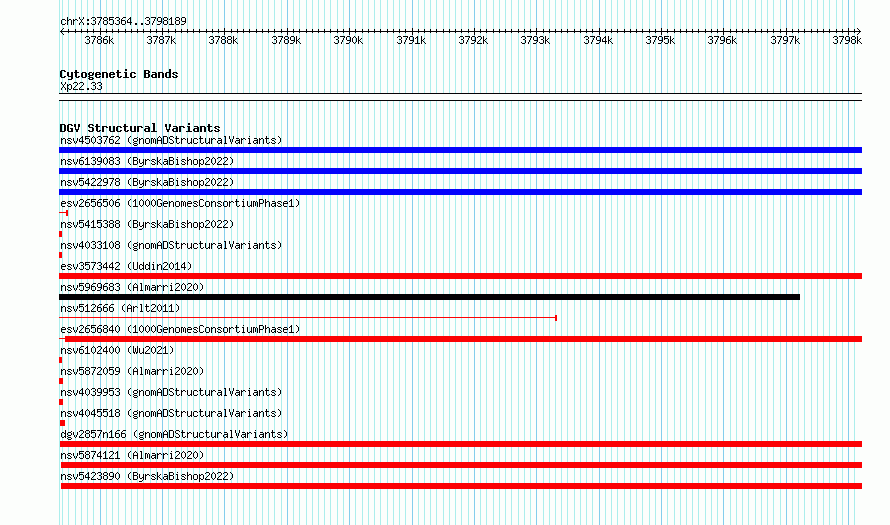Click the red bar under dgv2857n166
Viewport: 890px width, 525px height.
point(460,444)
